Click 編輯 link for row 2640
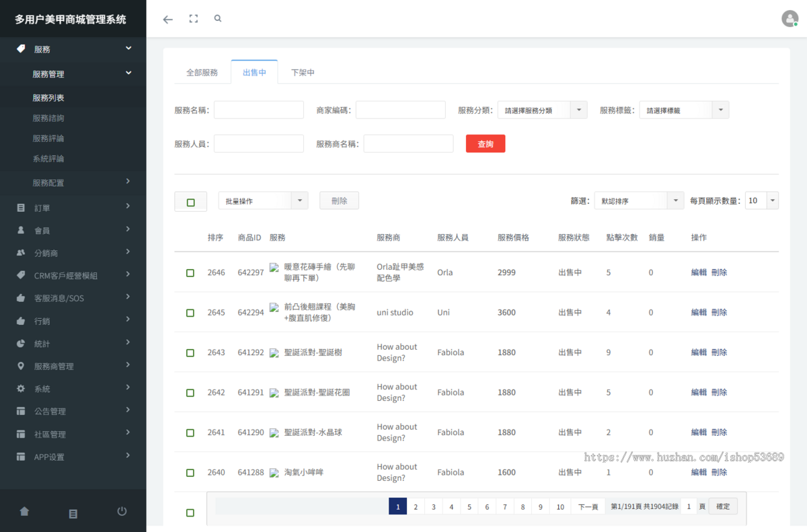807x532 pixels. coord(699,472)
